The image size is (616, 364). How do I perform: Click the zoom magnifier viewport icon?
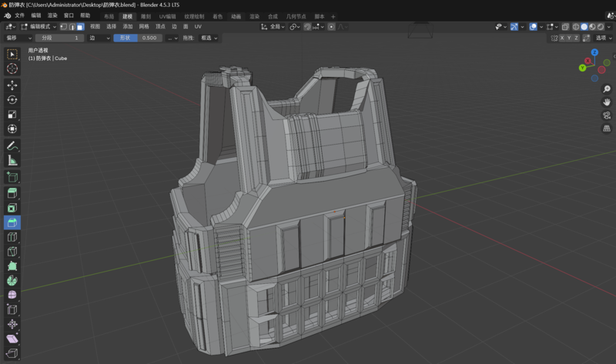(x=607, y=89)
